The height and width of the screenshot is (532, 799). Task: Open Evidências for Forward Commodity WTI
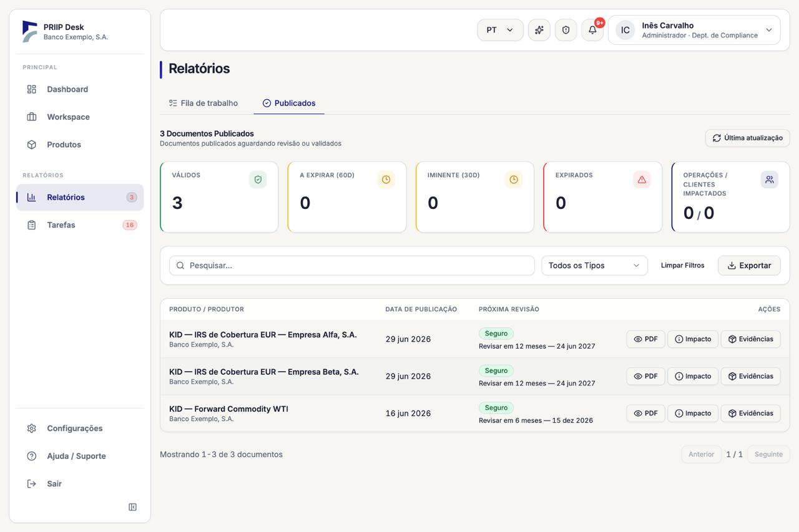click(x=751, y=414)
